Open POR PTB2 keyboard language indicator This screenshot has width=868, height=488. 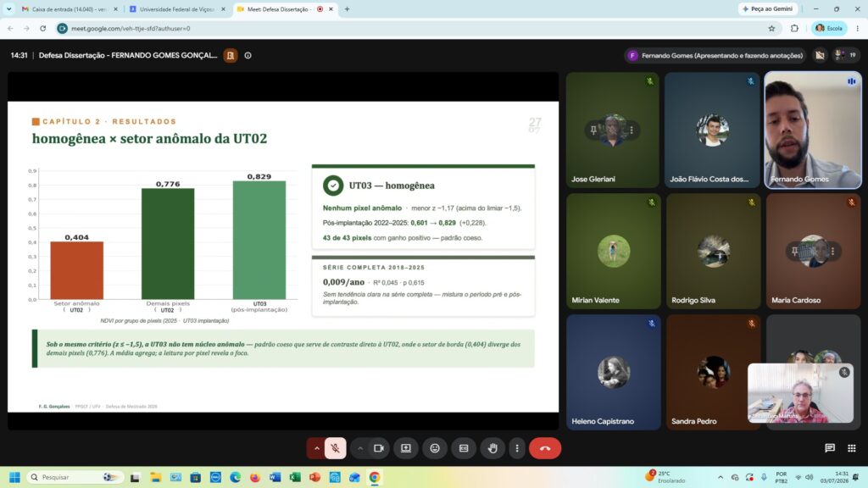781,477
